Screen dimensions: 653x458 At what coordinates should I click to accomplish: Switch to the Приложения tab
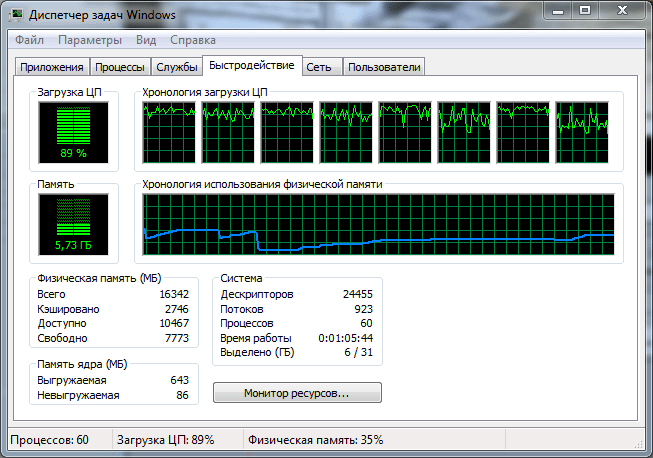52,67
